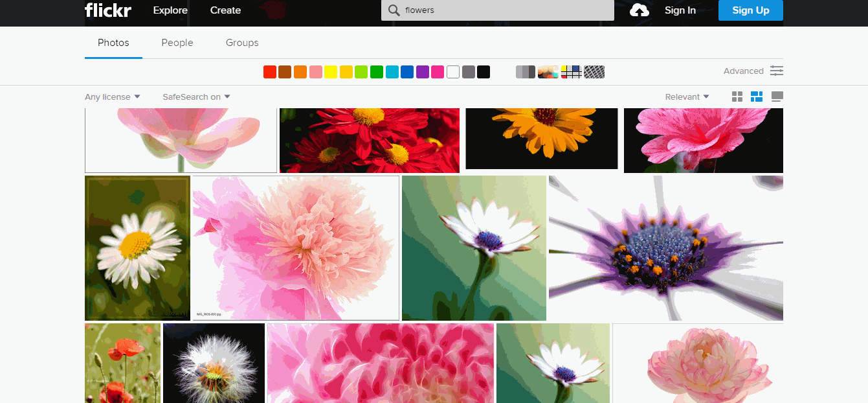868x403 pixels.
Task: Filter by cyan color swatch
Action: click(392, 72)
